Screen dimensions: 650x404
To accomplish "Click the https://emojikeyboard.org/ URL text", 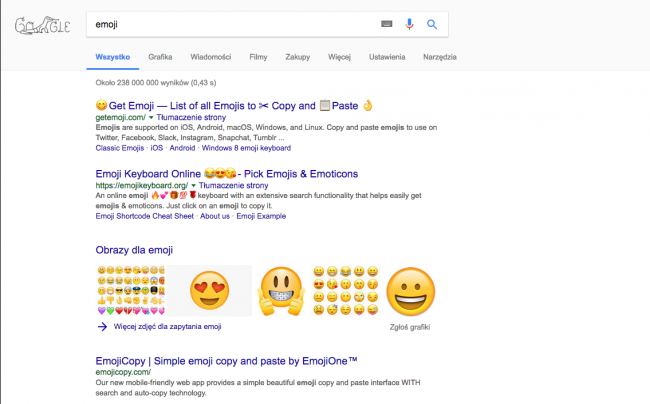I will click(142, 185).
